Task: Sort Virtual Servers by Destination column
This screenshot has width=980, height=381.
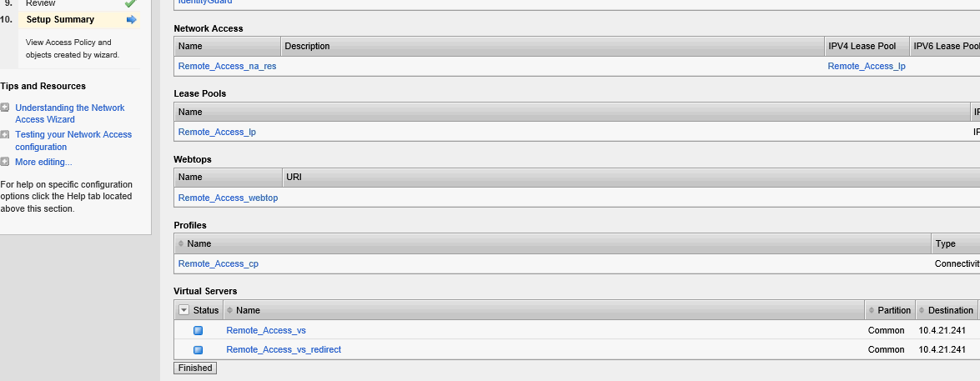Action: 950,310
